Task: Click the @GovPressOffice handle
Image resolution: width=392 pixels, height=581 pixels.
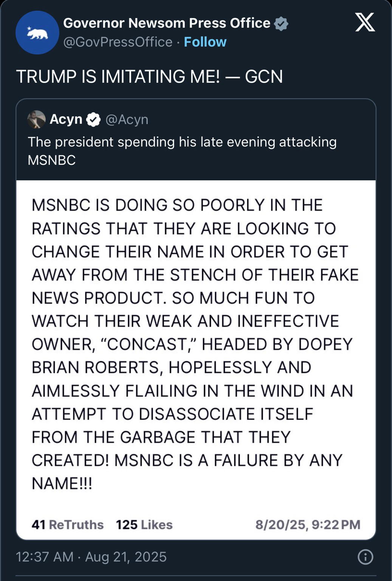Action: [118, 42]
